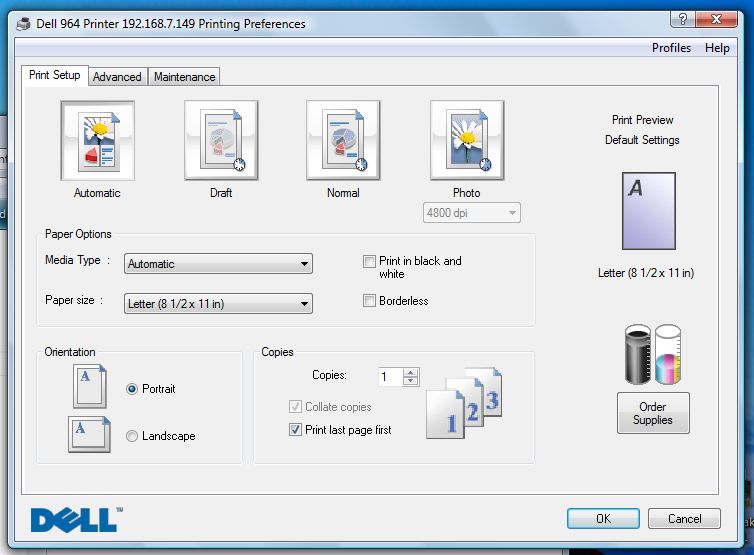This screenshot has height=555, width=754.
Task: Click the Order Supplies button
Action: pyautogui.click(x=653, y=413)
